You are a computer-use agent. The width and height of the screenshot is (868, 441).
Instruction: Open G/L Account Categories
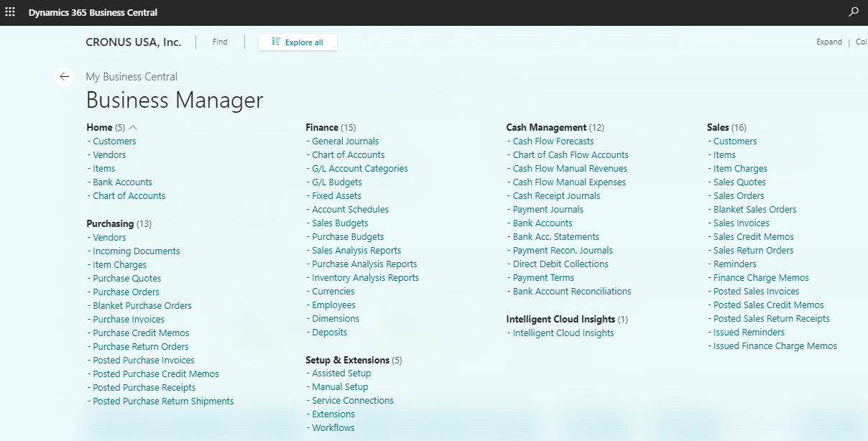pos(359,169)
